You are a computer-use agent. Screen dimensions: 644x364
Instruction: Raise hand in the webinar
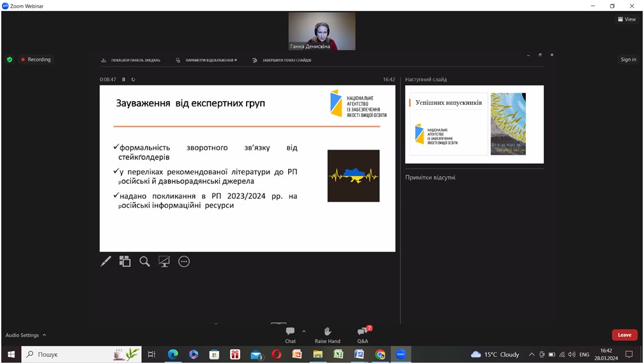click(327, 334)
